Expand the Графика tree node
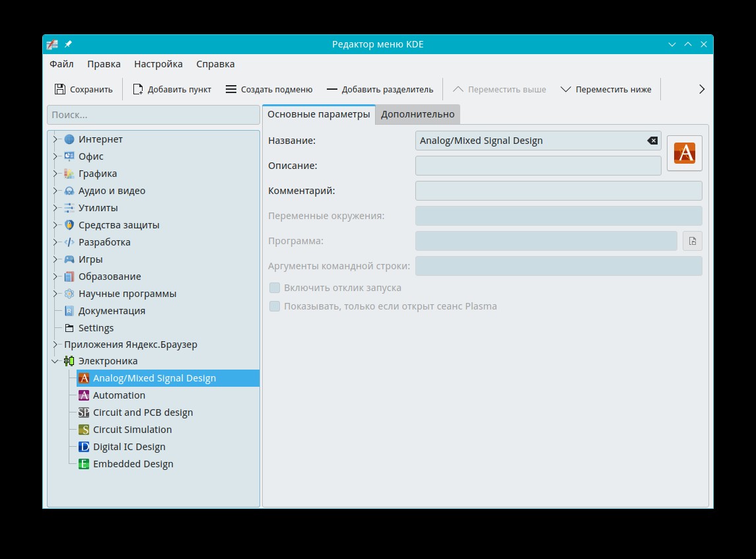 point(55,174)
